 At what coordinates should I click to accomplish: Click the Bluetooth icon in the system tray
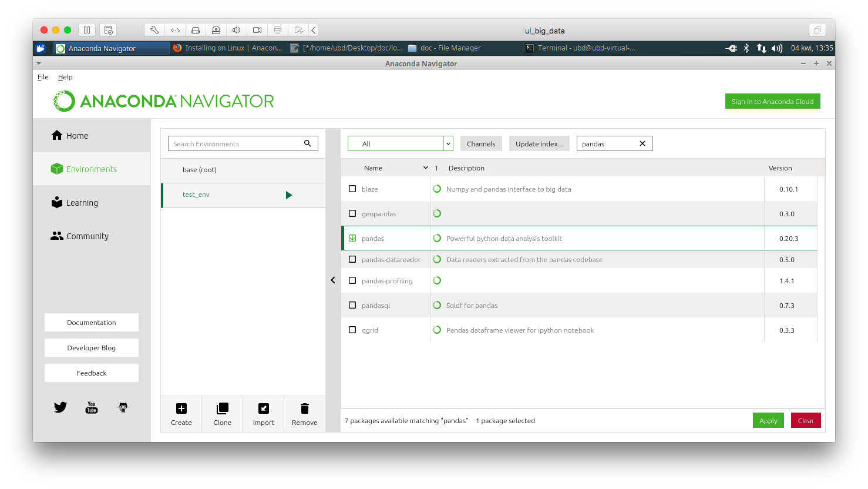coord(746,48)
